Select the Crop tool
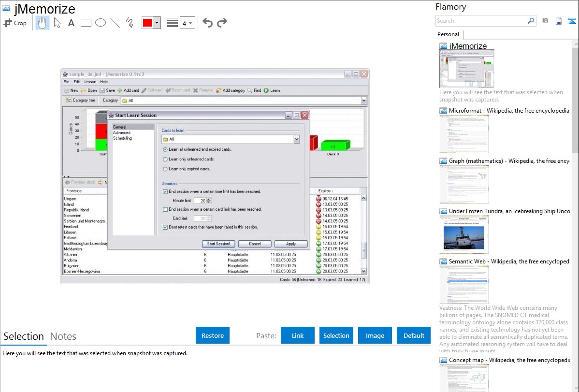 (15, 23)
